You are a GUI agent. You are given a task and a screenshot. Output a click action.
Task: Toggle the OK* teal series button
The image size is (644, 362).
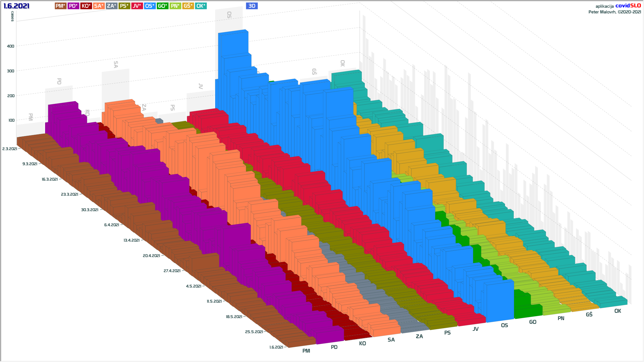pyautogui.click(x=201, y=6)
